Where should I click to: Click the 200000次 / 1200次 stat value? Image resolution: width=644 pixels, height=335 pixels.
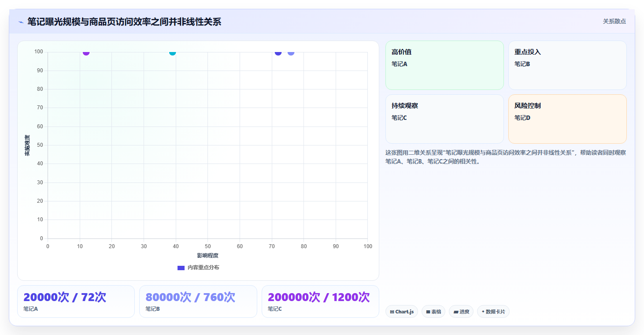(319, 298)
